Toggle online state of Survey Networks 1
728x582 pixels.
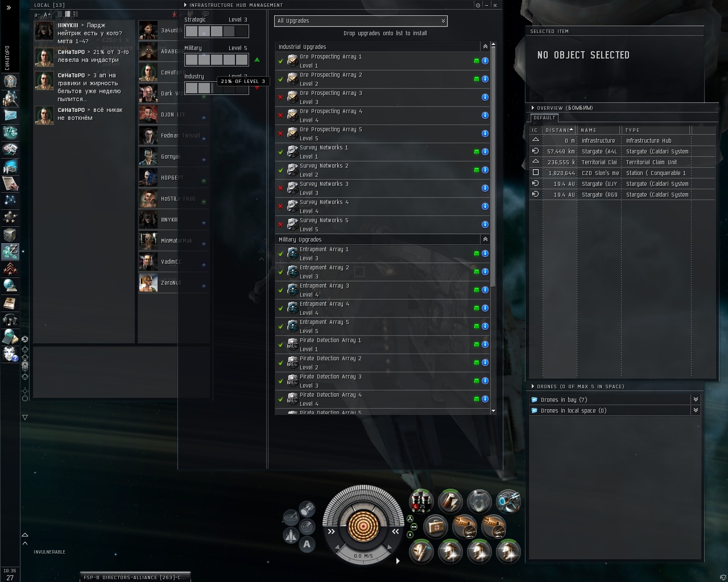(x=477, y=152)
